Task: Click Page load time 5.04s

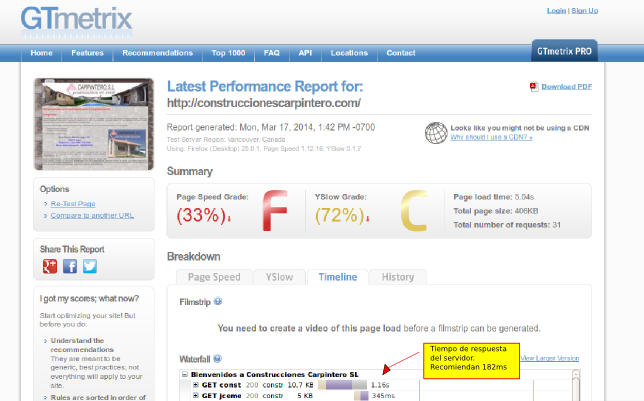Action: [x=493, y=197]
